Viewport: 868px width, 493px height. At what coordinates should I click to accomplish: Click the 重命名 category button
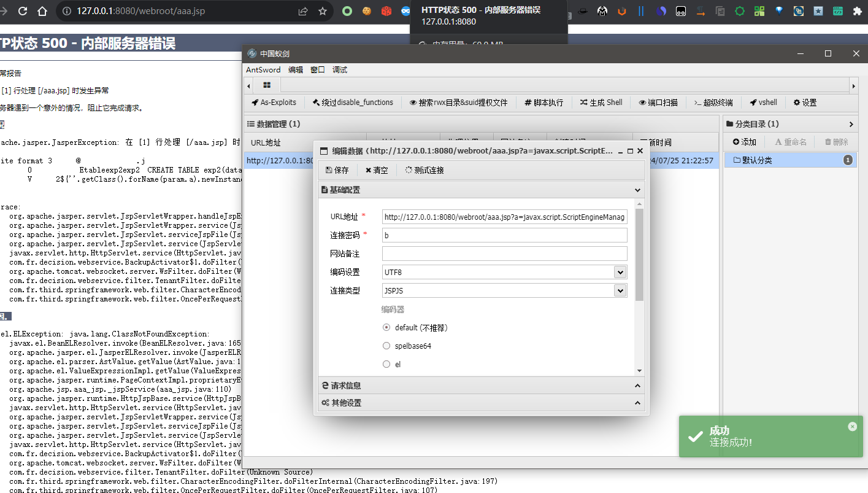click(x=791, y=142)
